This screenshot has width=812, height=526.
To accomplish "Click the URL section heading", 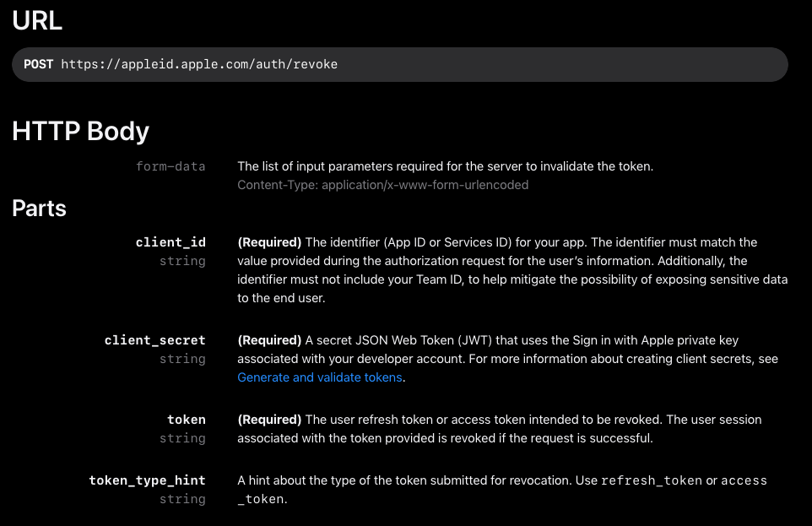I will (x=37, y=21).
